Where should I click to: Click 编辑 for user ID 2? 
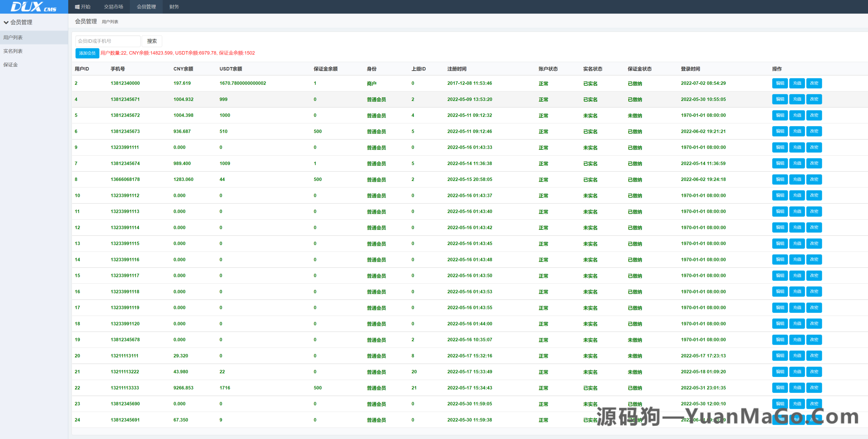click(x=780, y=83)
